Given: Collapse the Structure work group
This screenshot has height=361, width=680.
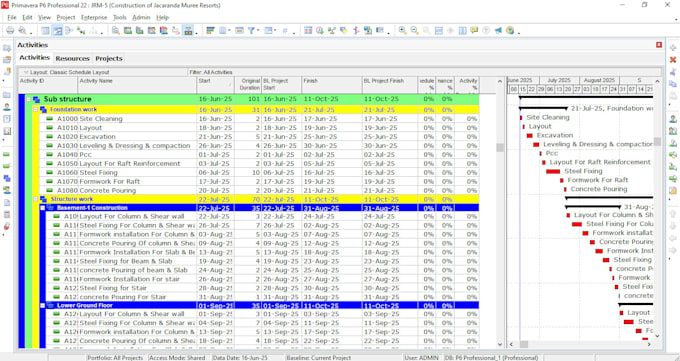Looking at the screenshot, I should tap(36, 199).
